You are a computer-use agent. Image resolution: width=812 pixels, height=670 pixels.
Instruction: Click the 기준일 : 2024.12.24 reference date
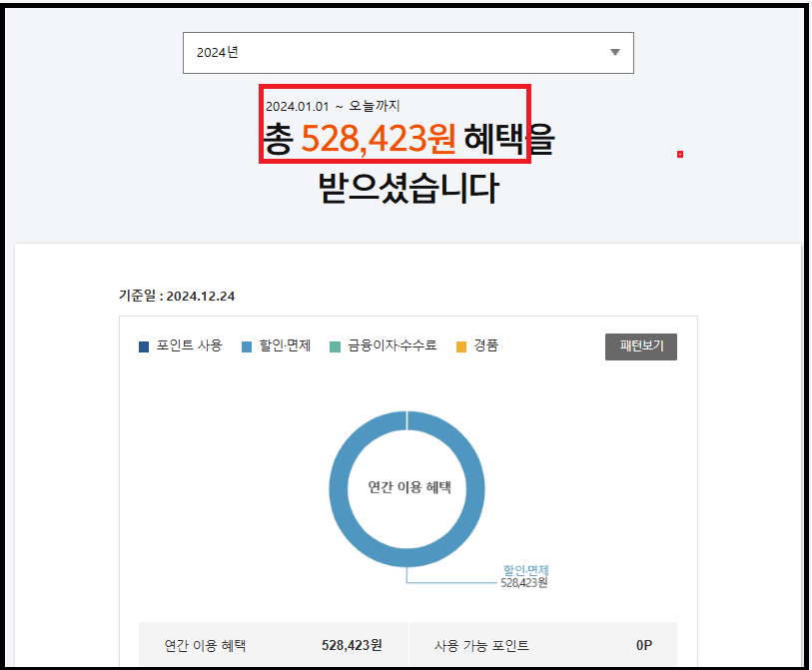pos(176,296)
